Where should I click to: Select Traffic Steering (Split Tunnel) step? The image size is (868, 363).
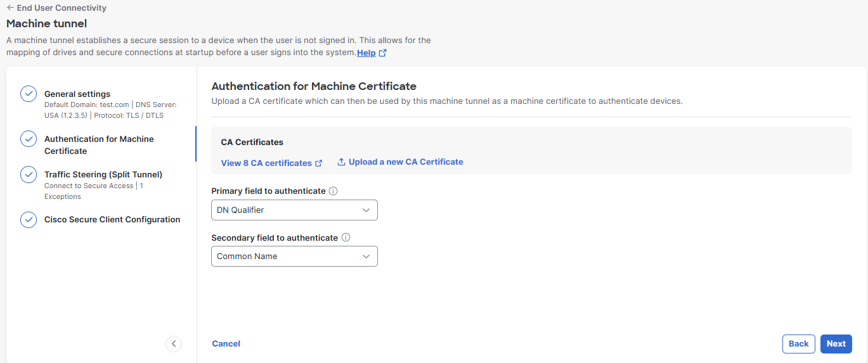pyautogui.click(x=103, y=174)
